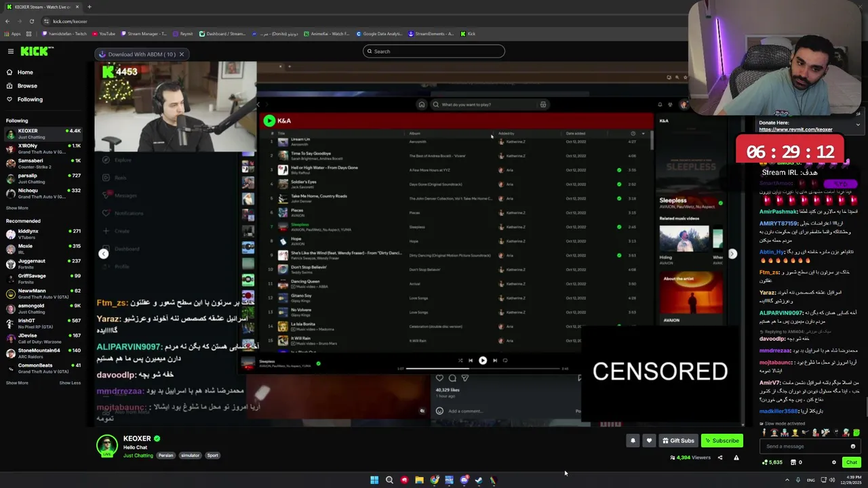868x488 pixels.
Task: Open Windows taskbar search
Action: (x=389, y=480)
